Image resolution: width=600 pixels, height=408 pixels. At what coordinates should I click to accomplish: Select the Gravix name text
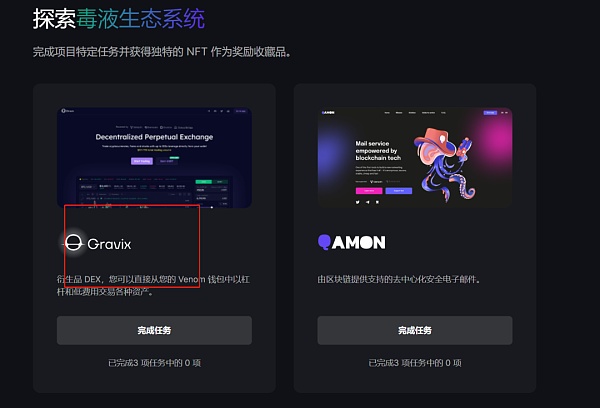109,244
